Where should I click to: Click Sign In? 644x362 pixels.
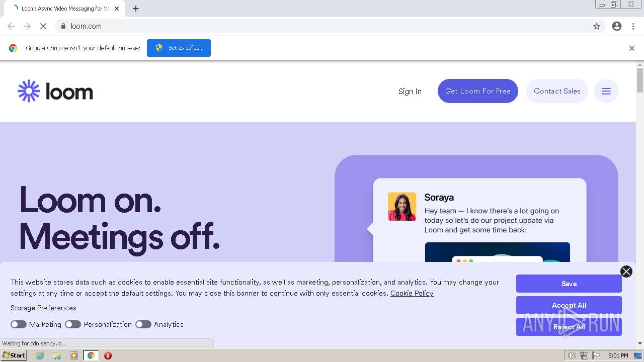410,92
